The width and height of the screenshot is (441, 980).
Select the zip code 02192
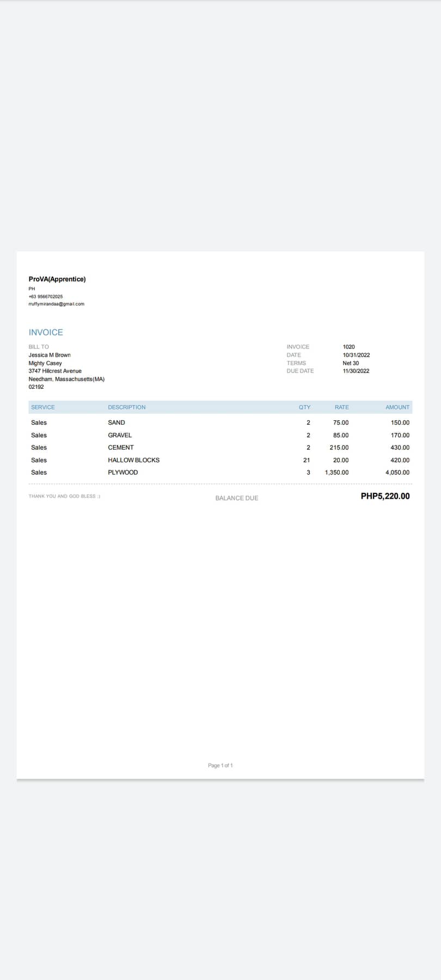pyautogui.click(x=36, y=387)
